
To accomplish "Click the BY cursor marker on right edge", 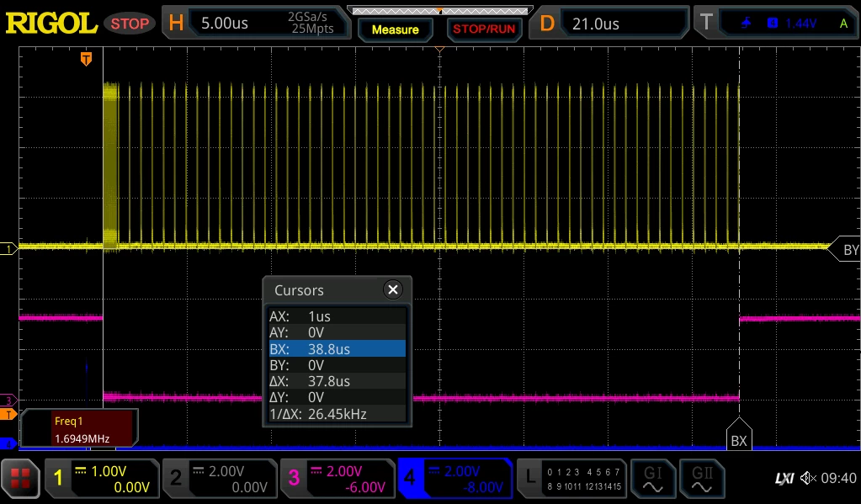I will coord(846,250).
